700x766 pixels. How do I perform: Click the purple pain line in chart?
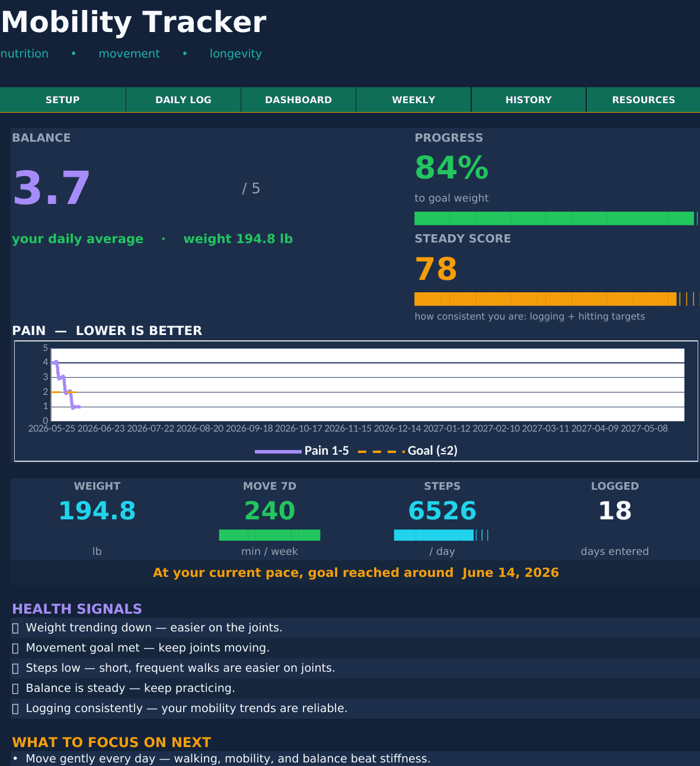[x=65, y=385]
